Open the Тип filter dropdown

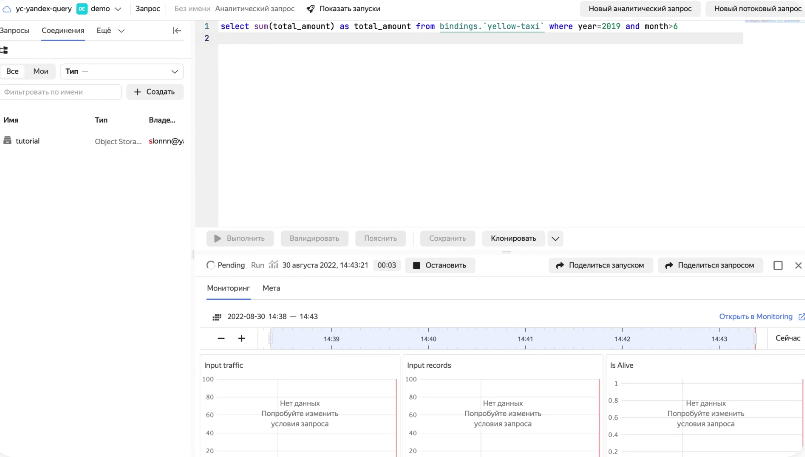coord(121,72)
